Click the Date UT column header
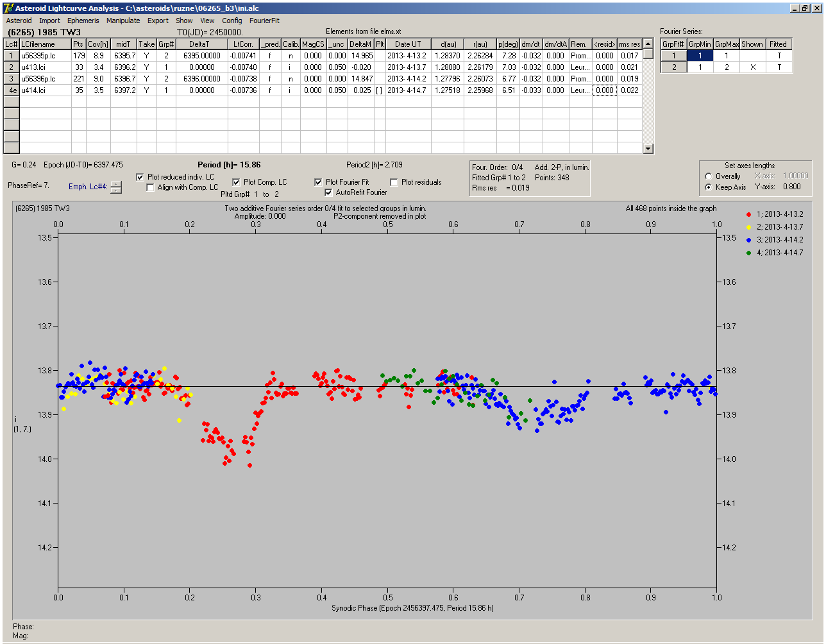Viewport: 826px width, 644px height. click(409, 44)
